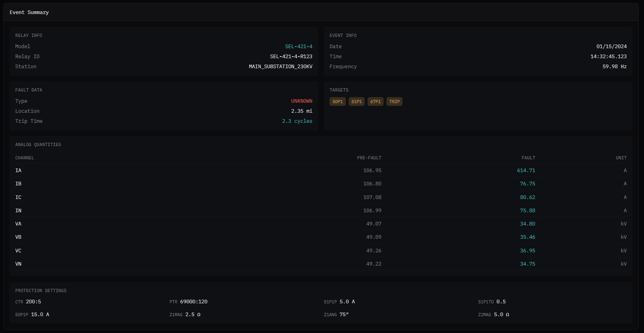Select the fault location 2.35 mi
The height and width of the screenshot is (333, 644).
tap(302, 111)
